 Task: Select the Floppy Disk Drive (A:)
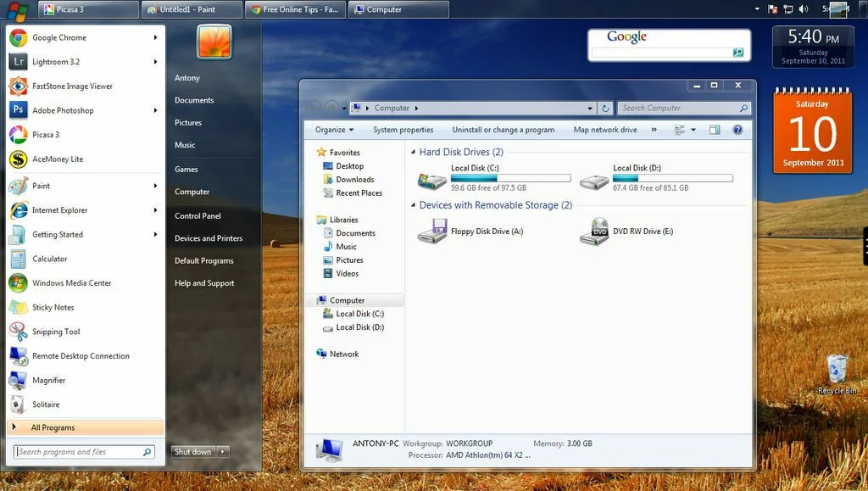(470, 232)
